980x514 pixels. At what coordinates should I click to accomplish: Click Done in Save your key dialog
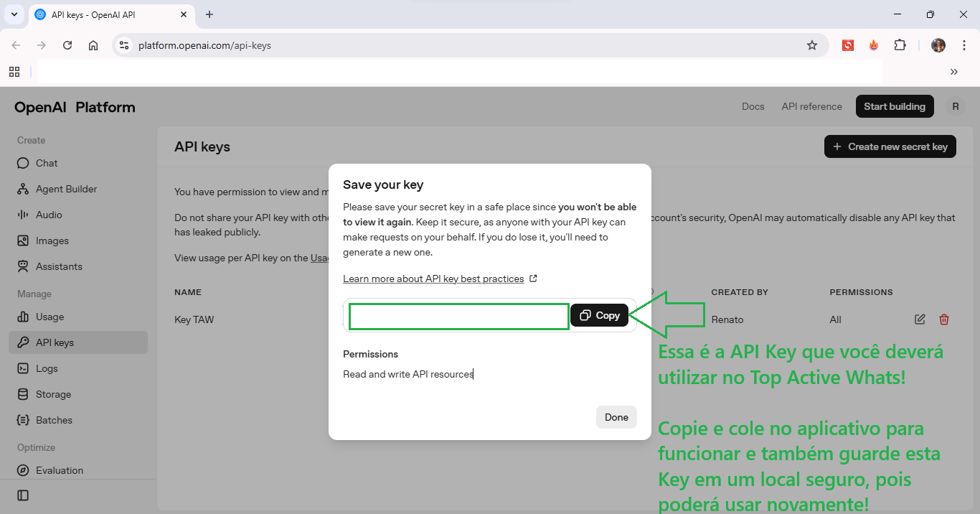pos(616,417)
